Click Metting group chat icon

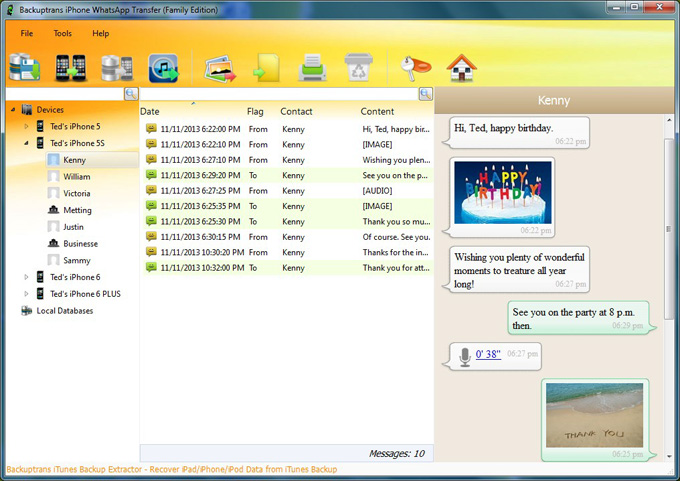(53, 210)
